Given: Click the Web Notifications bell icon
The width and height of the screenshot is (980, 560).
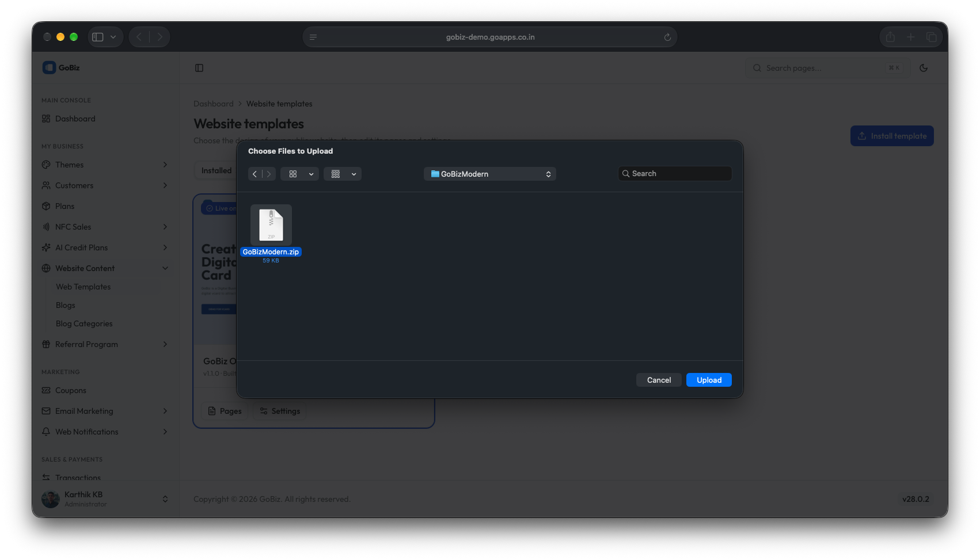Looking at the screenshot, I should pos(46,432).
